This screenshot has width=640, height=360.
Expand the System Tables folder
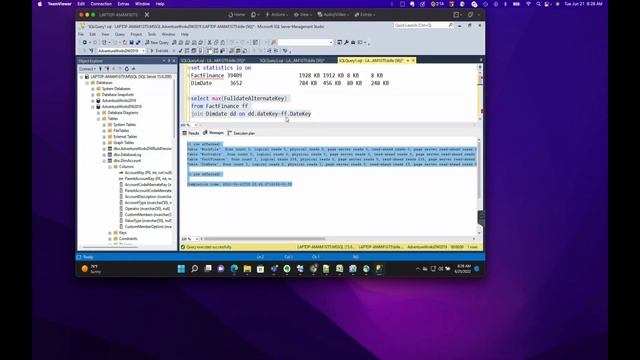tap(104, 124)
